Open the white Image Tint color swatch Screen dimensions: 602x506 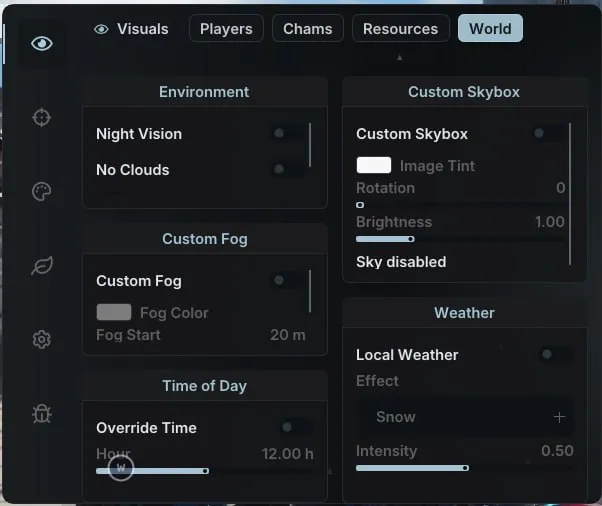[374, 165]
